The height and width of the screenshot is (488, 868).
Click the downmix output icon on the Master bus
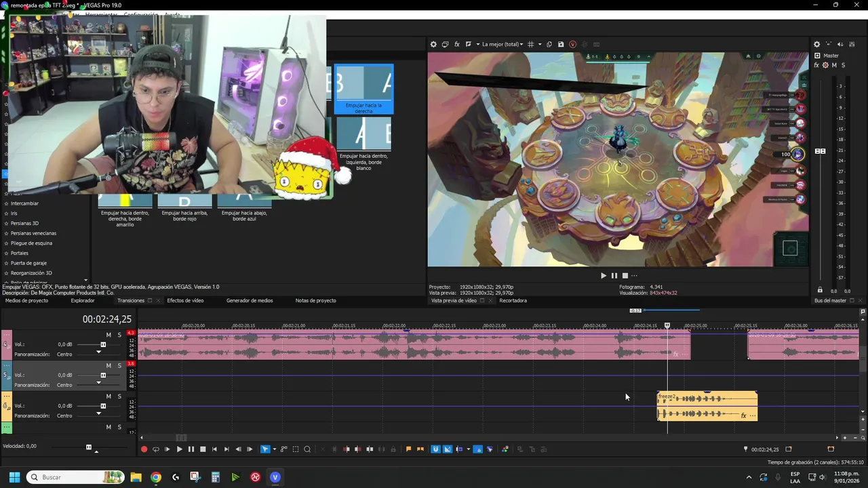829,44
